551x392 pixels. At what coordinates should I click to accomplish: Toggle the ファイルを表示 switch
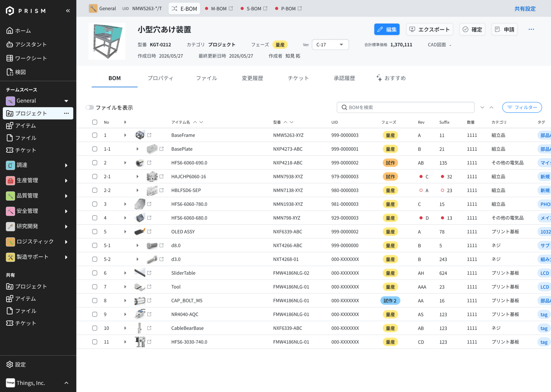pos(90,107)
